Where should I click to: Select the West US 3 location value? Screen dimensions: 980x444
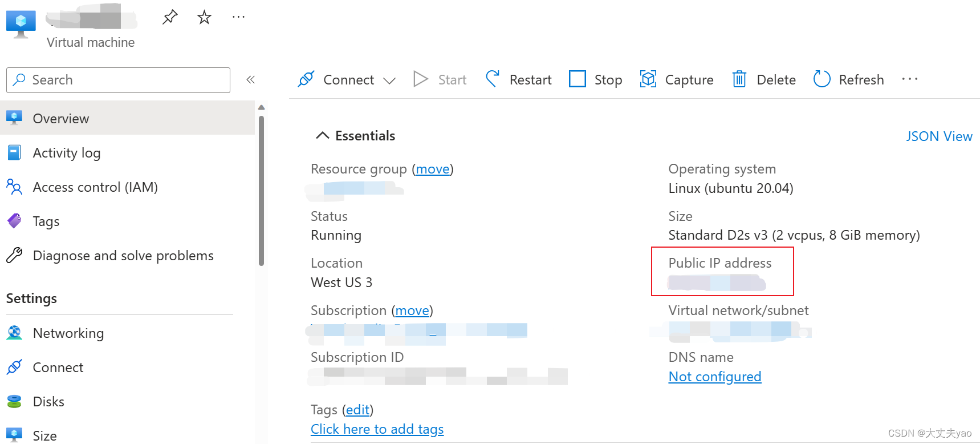[x=341, y=282]
